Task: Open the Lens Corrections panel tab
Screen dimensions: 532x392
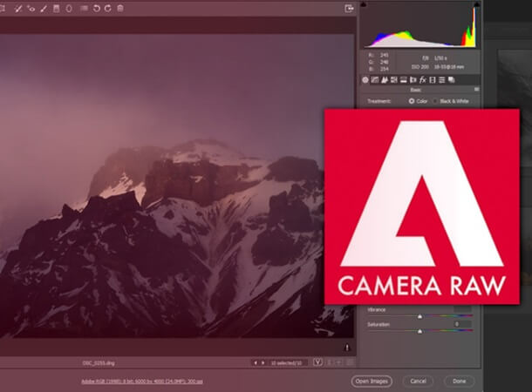Action: pyautogui.click(x=413, y=80)
